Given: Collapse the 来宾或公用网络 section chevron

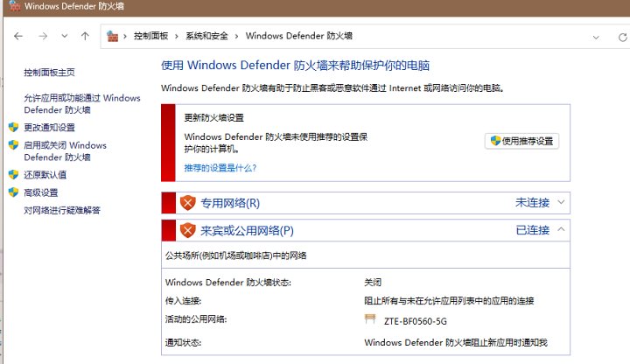Looking at the screenshot, I should point(561,230).
